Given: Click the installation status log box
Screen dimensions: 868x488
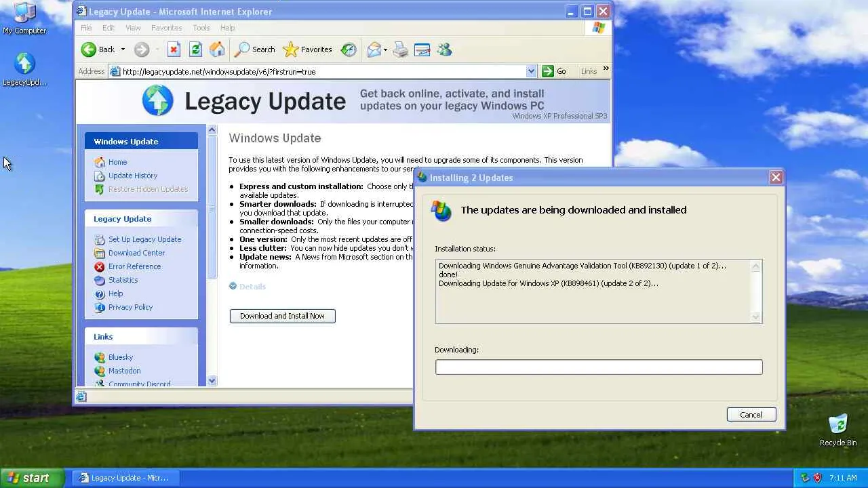Looking at the screenshot, I should coord(599,291).
